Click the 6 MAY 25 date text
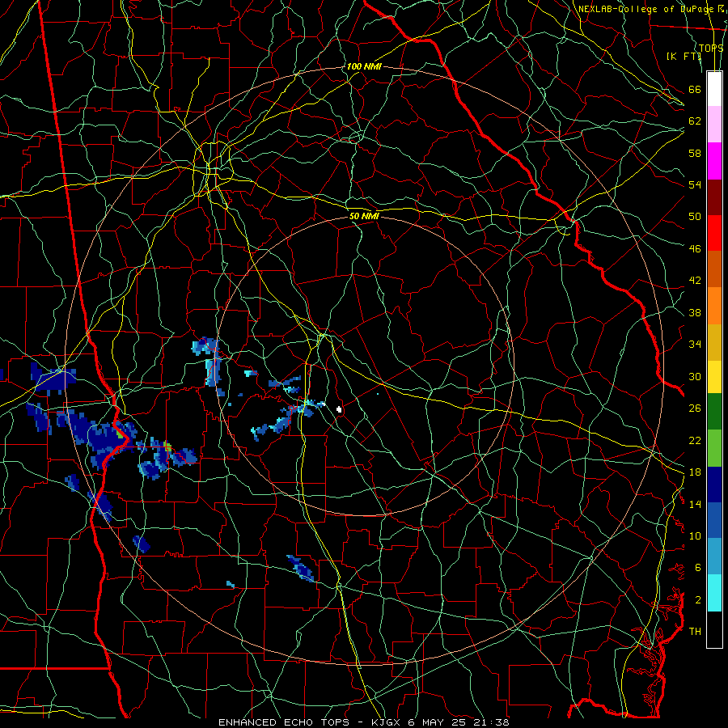The width and height of the screenshot is (728, 728). (x=438, y=722)
